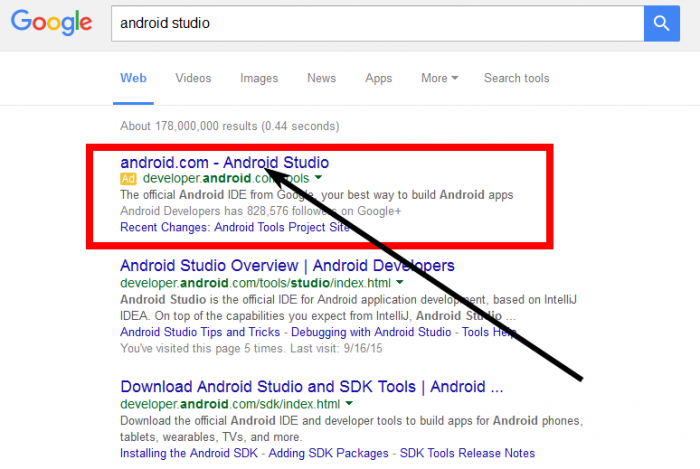Click the yellow Ad badge
Screen dimensions: 700x469
(128, 179)
